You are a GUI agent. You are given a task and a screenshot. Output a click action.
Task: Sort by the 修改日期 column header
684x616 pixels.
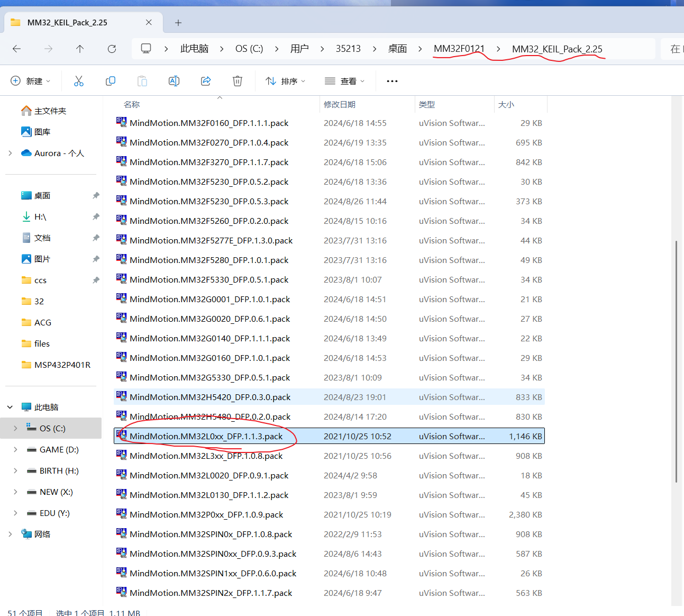pyautogui.click(x=340, y=105)
